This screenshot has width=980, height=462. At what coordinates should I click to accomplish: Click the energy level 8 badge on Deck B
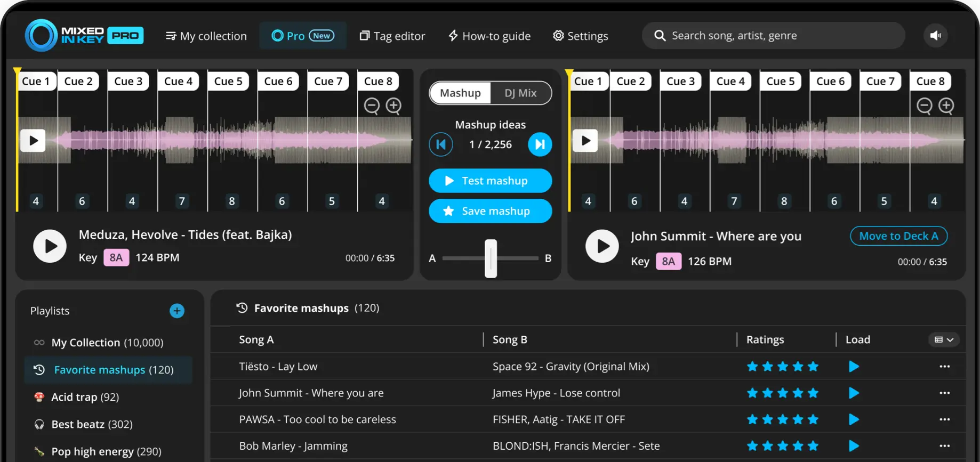pyautogui.click(x=784, y=201)
